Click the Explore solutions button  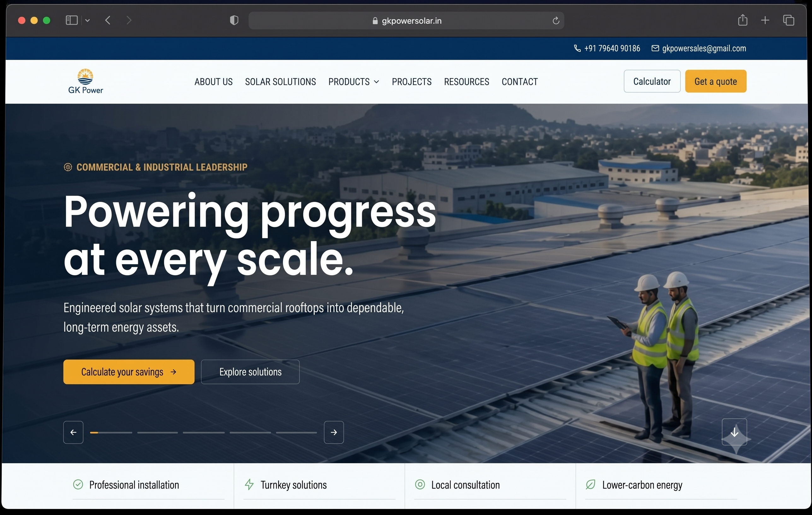(x=250, y=372)
